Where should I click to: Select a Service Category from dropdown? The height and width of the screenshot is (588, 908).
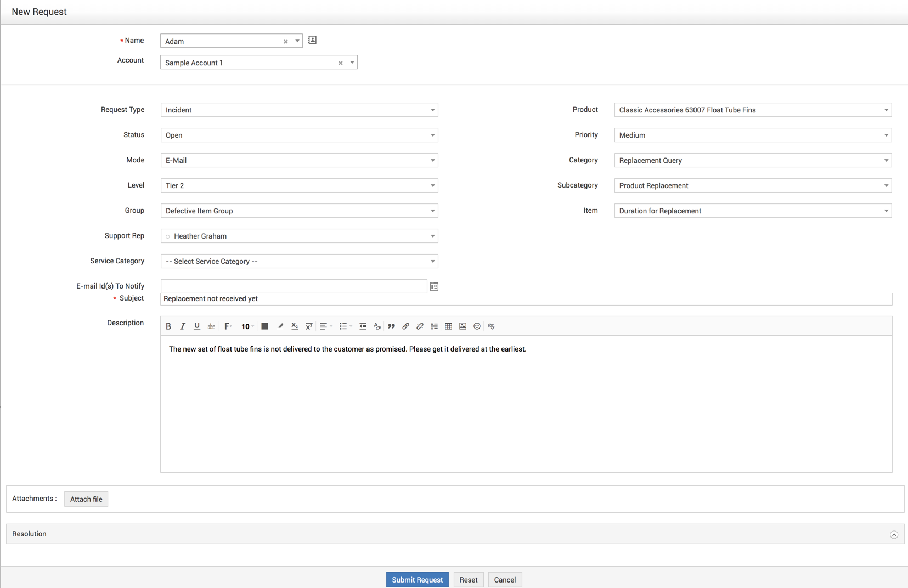(300, 261)
